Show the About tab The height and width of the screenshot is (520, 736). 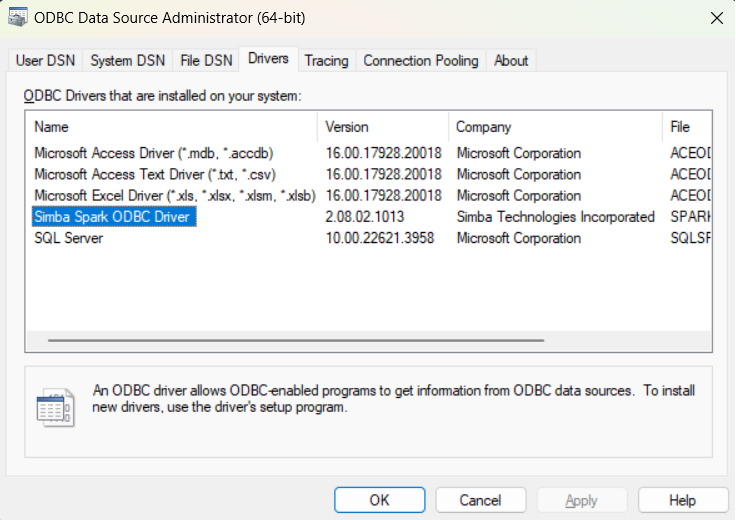tap(511, 61)
